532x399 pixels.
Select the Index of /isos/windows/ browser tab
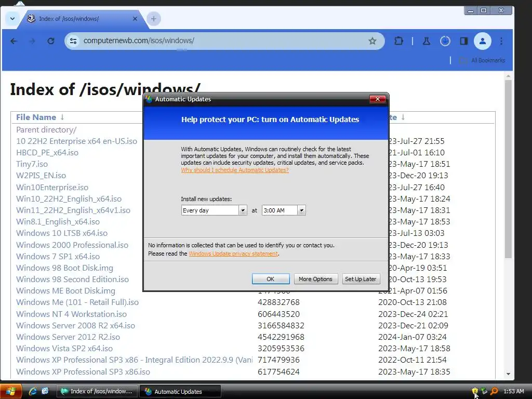pyautogui.click(x=83, y=19)
